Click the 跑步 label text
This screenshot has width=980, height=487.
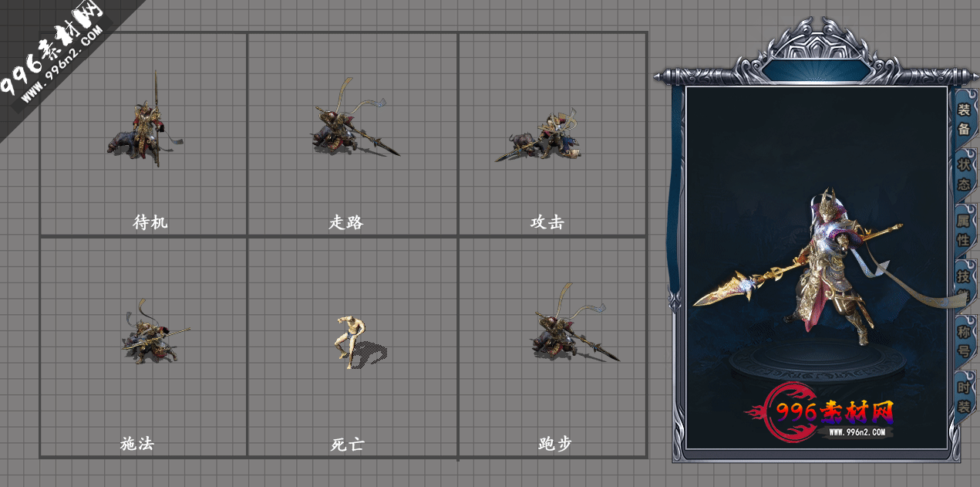555,444
